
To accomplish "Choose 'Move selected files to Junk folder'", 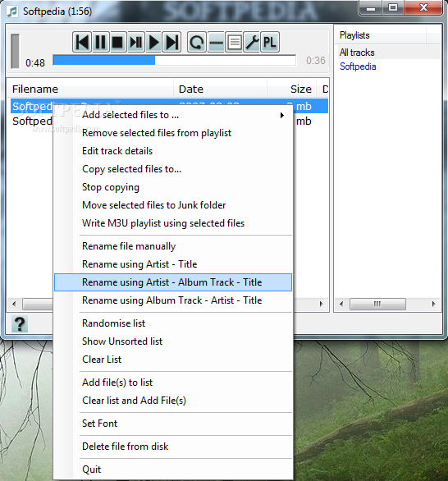I will (x=173, y=205).
